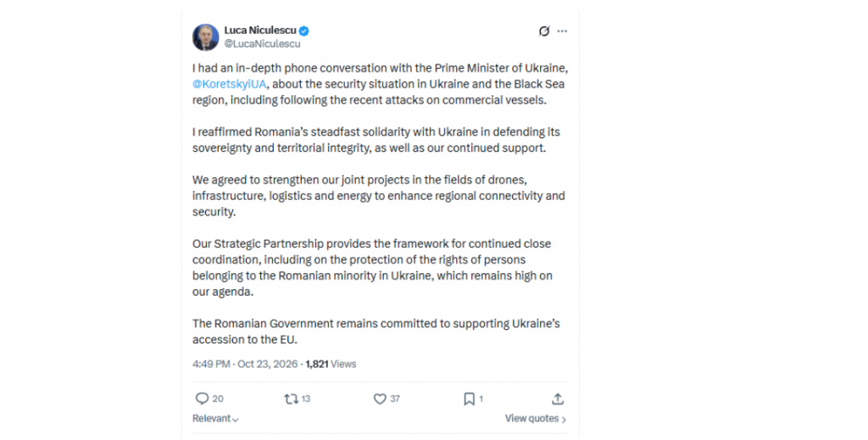Click the retweet count of 13
868x440 pixels.
(x=306, y=398)
